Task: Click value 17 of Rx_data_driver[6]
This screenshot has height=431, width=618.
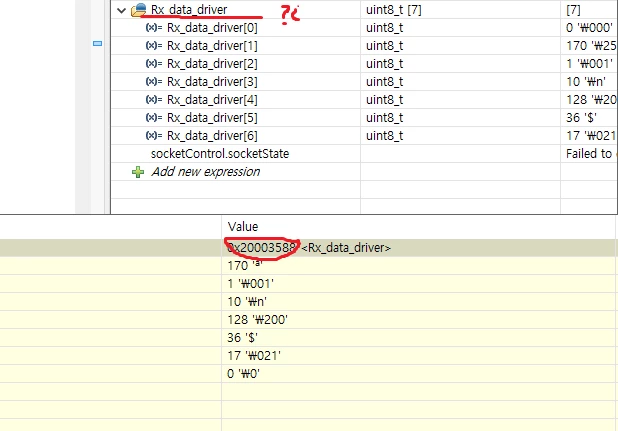Action: pos(591,136)
